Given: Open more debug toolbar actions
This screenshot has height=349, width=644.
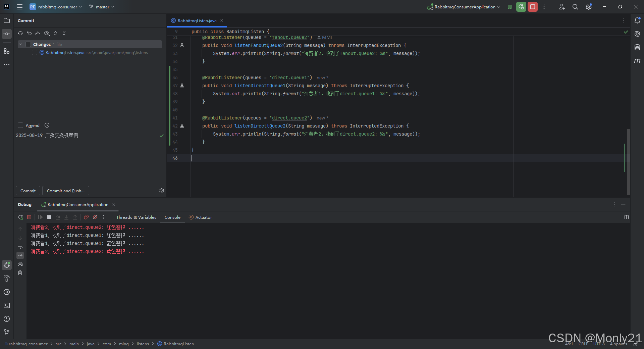Looking at the screenshot, I should [104, 217].
